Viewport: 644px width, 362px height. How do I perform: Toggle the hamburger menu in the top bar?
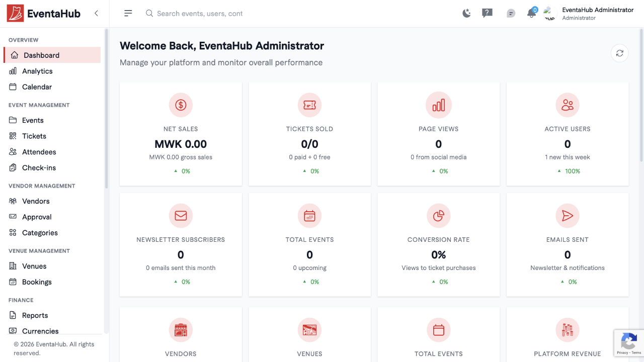(x=128, y=14)
